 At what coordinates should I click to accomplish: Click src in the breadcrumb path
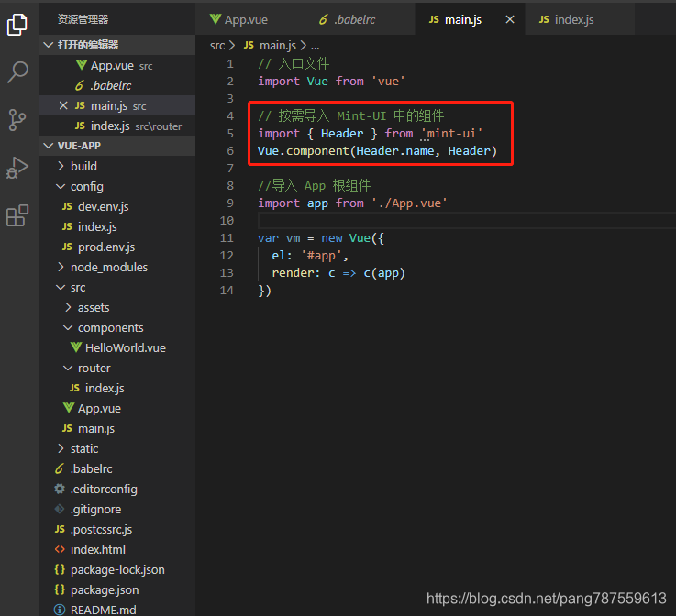[x=217, y=45]
